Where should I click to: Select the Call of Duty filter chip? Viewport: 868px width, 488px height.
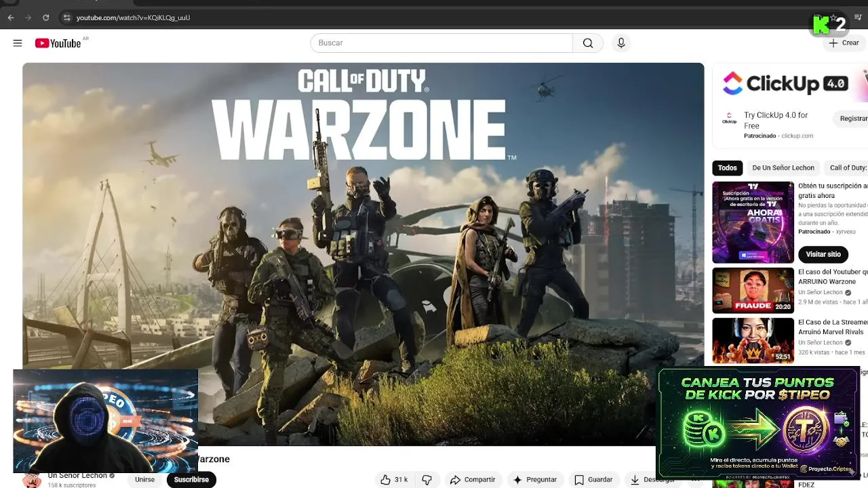(847, 168)
